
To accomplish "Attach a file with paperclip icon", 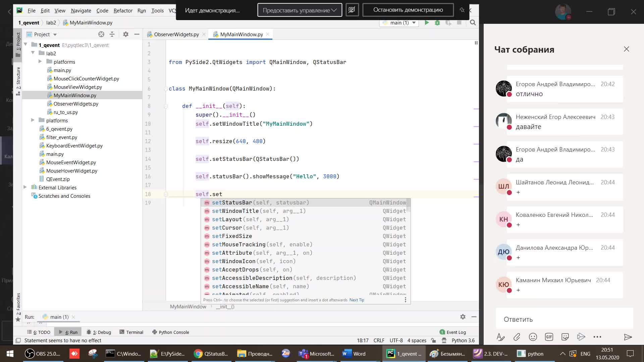I will [517, 337].
